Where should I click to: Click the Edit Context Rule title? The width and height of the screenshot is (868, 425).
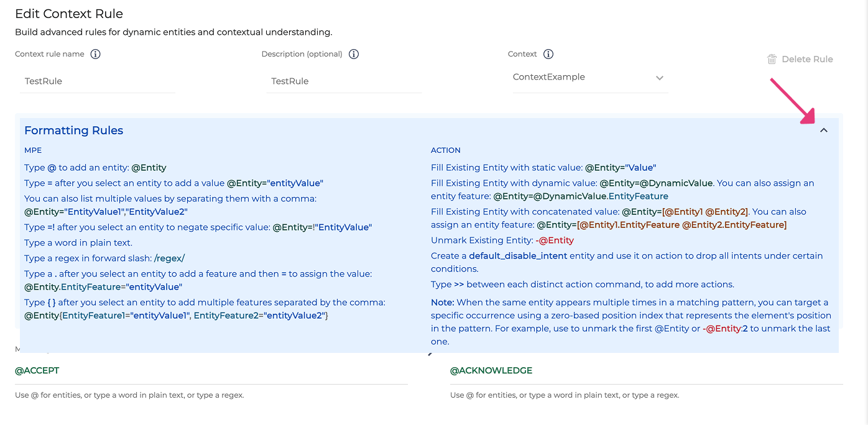(x=69, y=14)
